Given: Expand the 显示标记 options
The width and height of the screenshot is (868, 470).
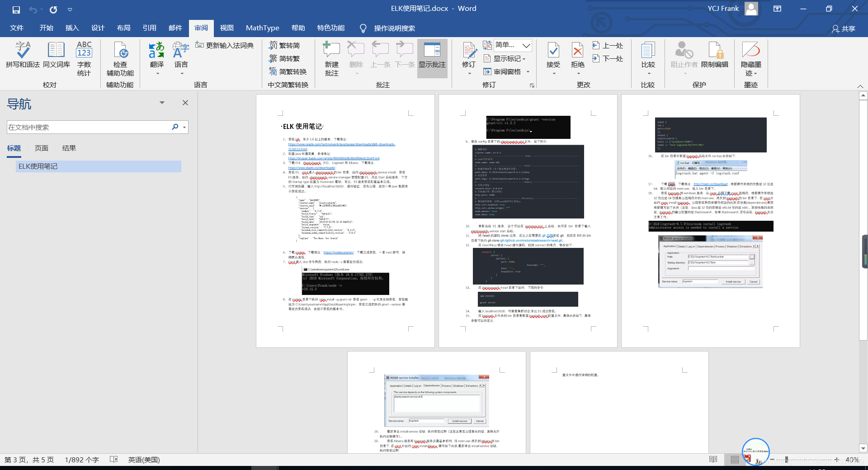Looking at the screenshot, I should (505, 58).
